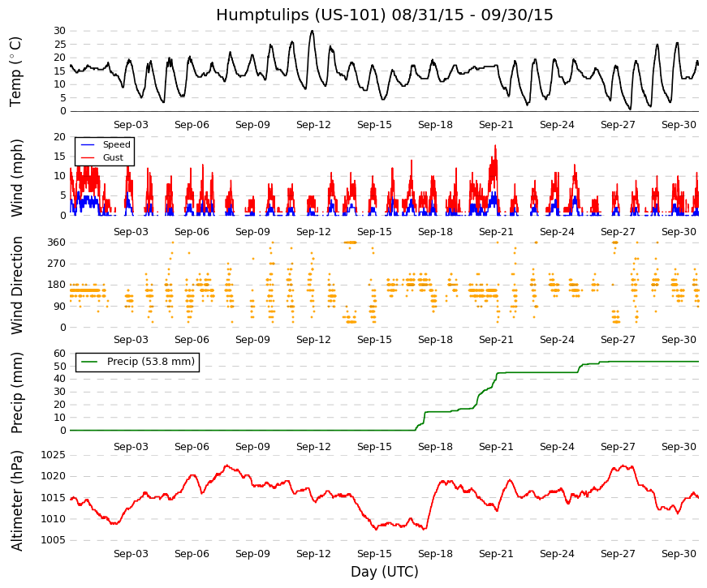Click the Sep-18 tick under precipitation chart

(x=435, y=447)
